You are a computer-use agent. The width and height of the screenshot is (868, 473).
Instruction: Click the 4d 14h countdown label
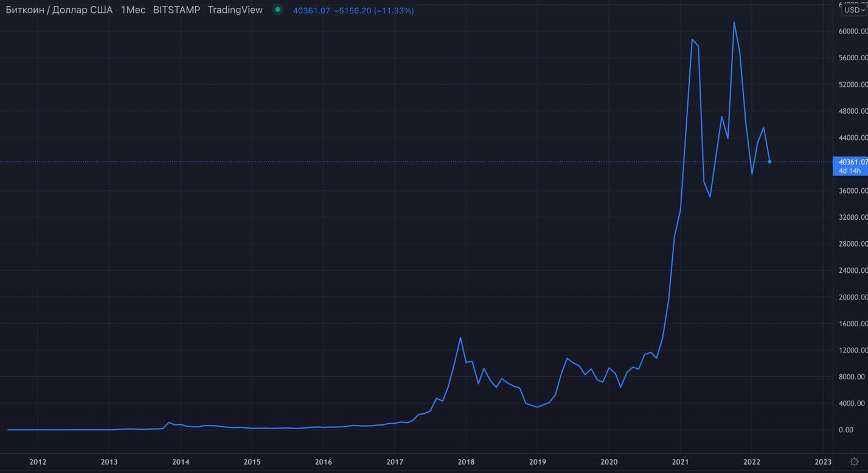(850, 170)
